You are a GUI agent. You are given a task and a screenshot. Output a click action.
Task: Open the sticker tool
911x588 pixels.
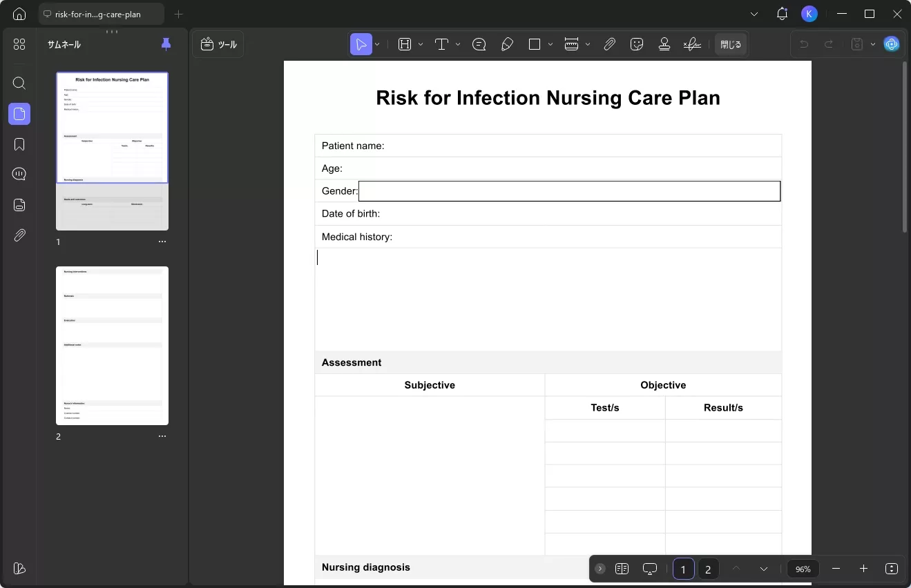point(637,44)
